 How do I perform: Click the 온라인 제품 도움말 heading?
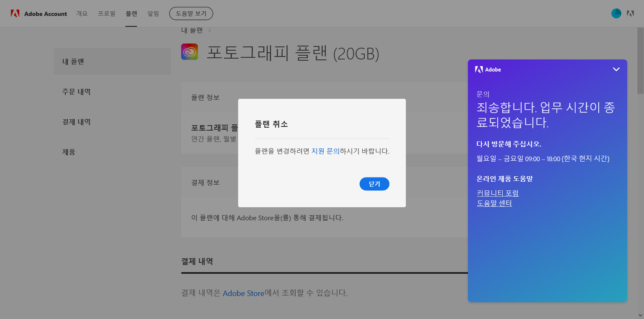504,179
